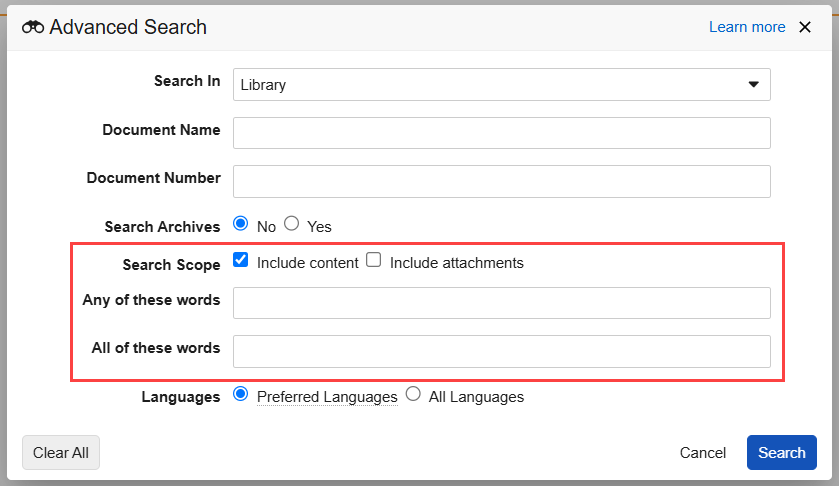The height and width of the screenshot is (486, 839).
Task: Click the Search Scope label
Action: [171, 264]
